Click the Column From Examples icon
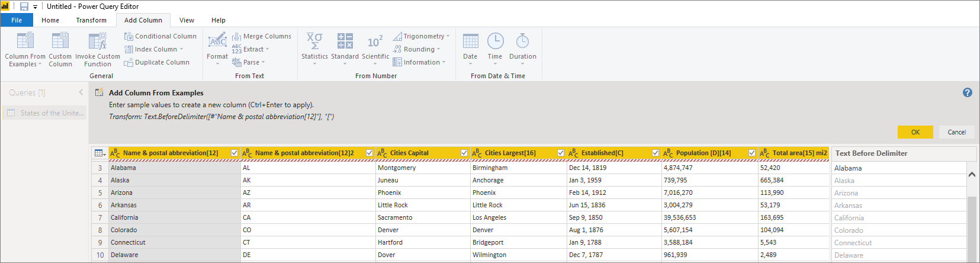 tap(25, 40)
